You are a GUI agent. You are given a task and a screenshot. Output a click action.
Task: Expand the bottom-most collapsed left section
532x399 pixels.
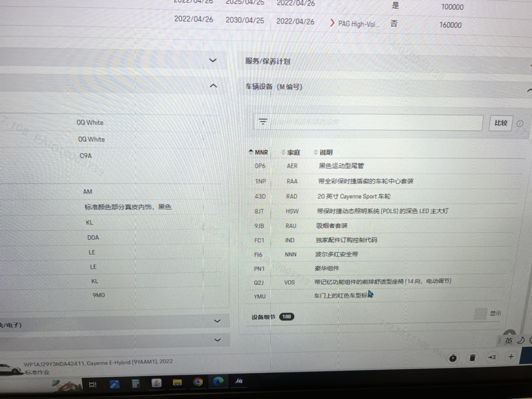pos(218,340)
